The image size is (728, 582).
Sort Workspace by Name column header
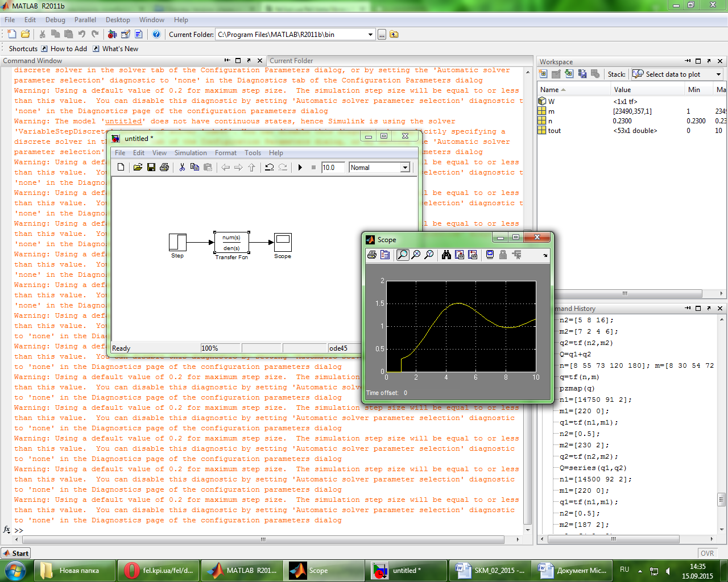point(573,89)
